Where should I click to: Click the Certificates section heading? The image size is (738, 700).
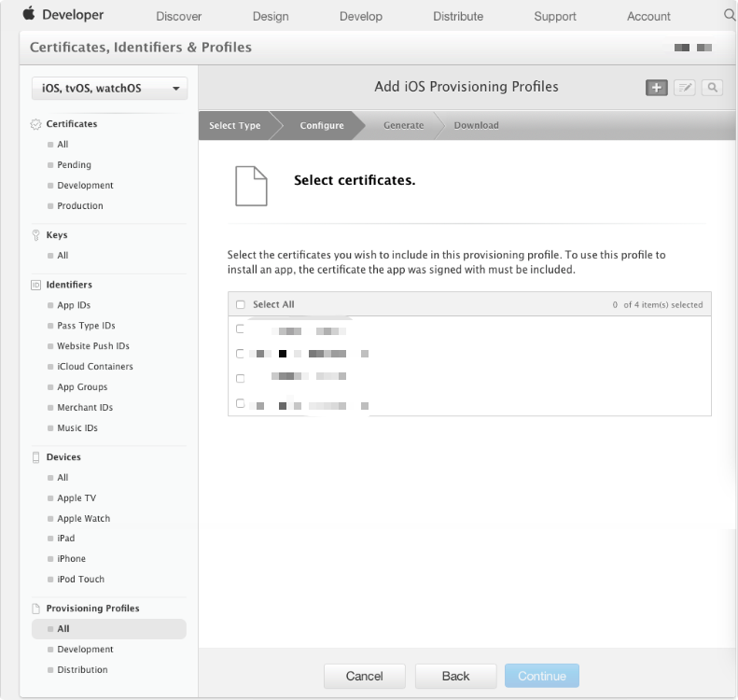(72, 124)
